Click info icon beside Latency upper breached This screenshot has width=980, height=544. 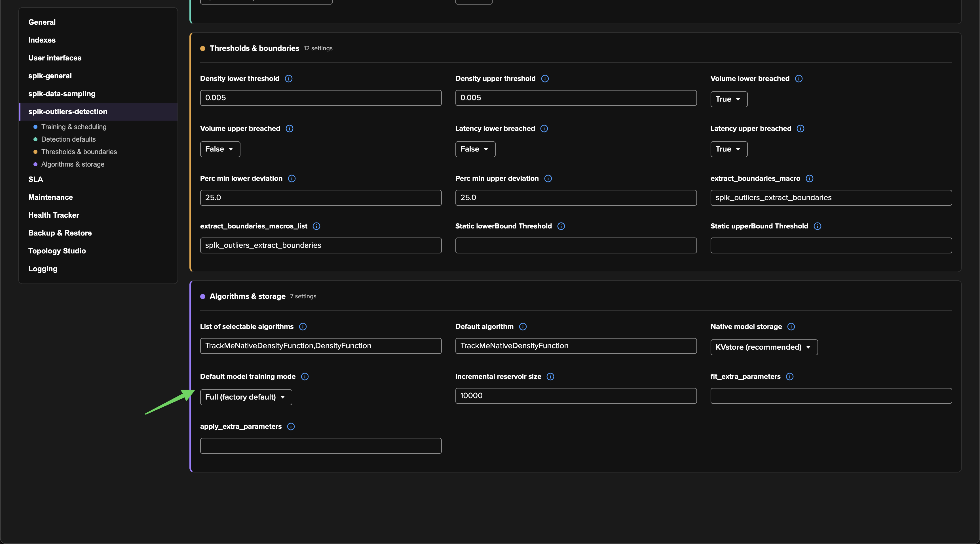coord(801,128)
